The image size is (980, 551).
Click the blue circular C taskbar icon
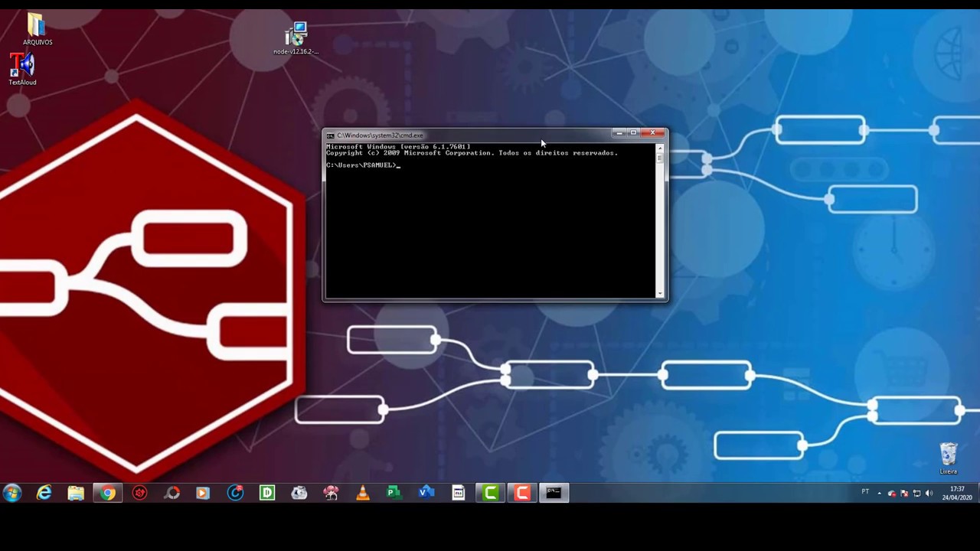[x=235, y=493]
